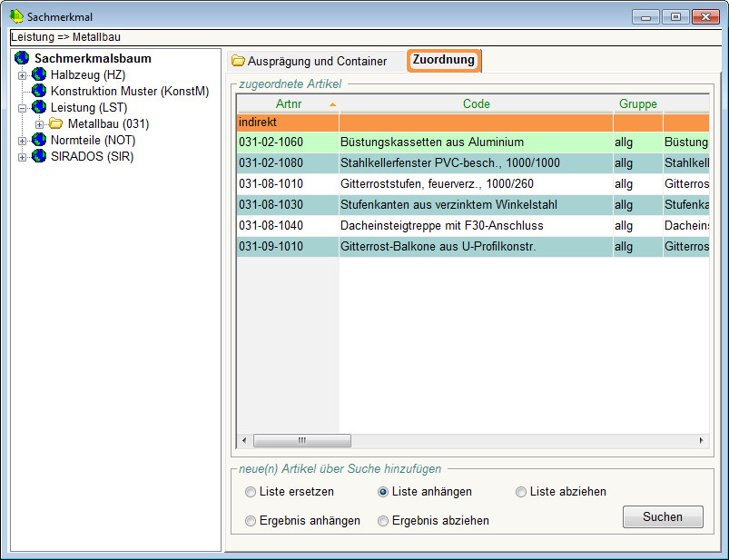The height and width of the screenshot is (560, 729).
Task: Click Dacheinsteigtreppe mit F30-Anschluss cell
Action: click(476, 226)
